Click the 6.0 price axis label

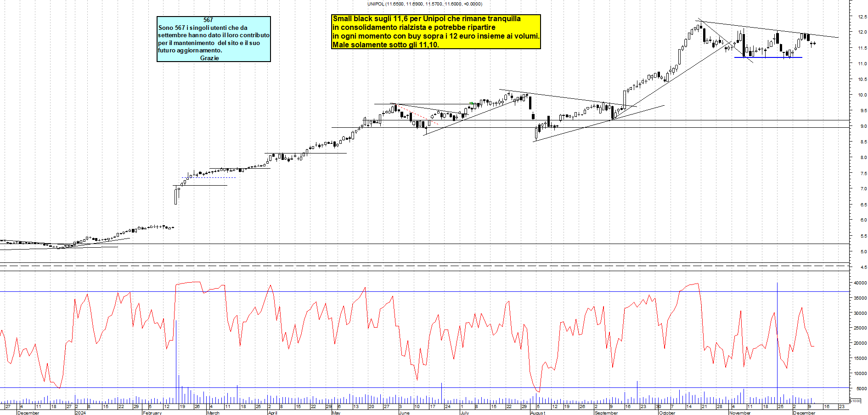pyautogui.click(x=863, y=220)
